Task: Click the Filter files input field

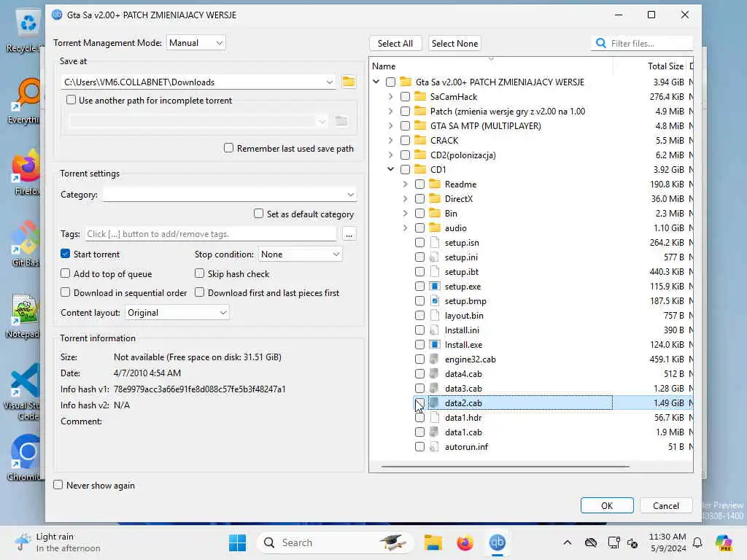Action: point(650,43)
